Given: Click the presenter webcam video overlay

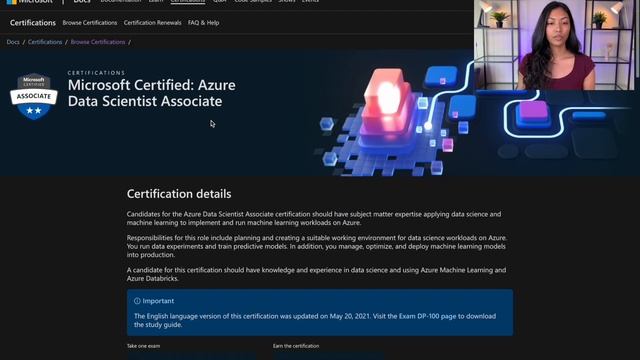Looking at the screenshot, I should click(x=554, y=45).
